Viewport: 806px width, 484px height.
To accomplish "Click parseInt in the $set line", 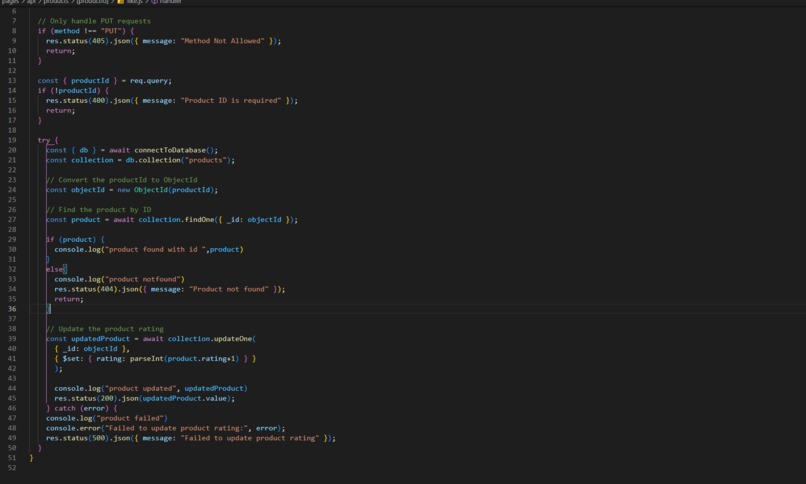I will click(x=146, y=359).
